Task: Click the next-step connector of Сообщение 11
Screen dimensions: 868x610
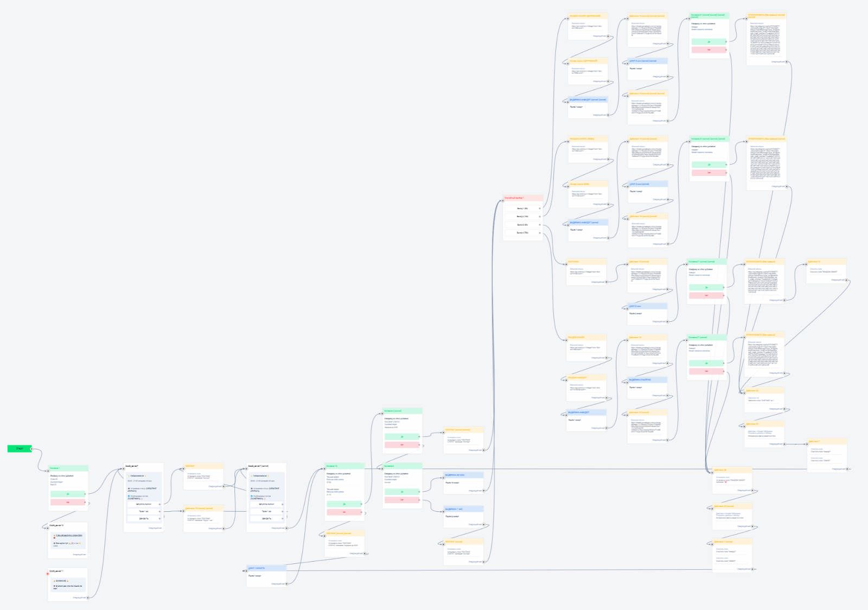Action: 88,598
